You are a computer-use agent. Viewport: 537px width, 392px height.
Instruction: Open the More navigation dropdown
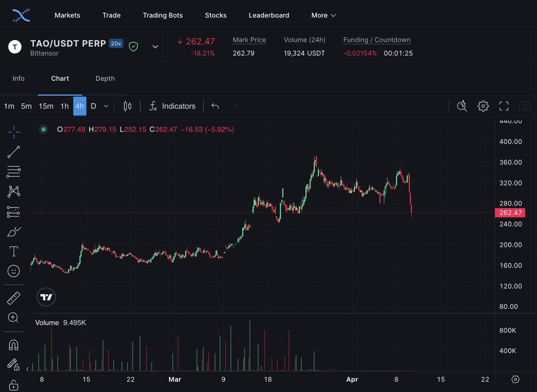(x=324, y=15)
